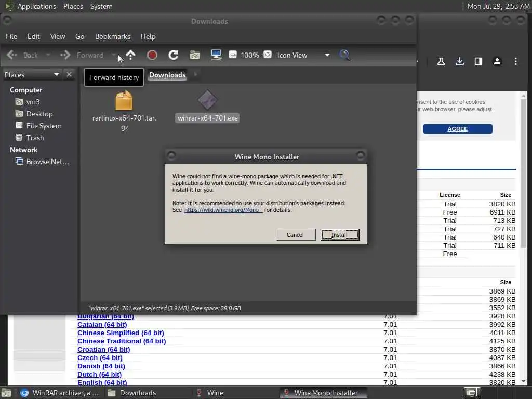Go Back in file manager toolbar
This screenshot has width=532, height=399.
point(22,55)
